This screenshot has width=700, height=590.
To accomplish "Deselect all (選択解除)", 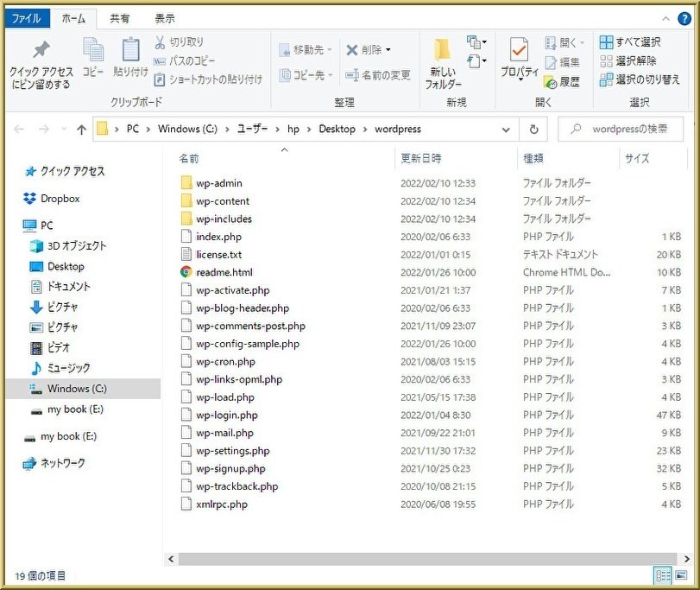I will (627, 60).
